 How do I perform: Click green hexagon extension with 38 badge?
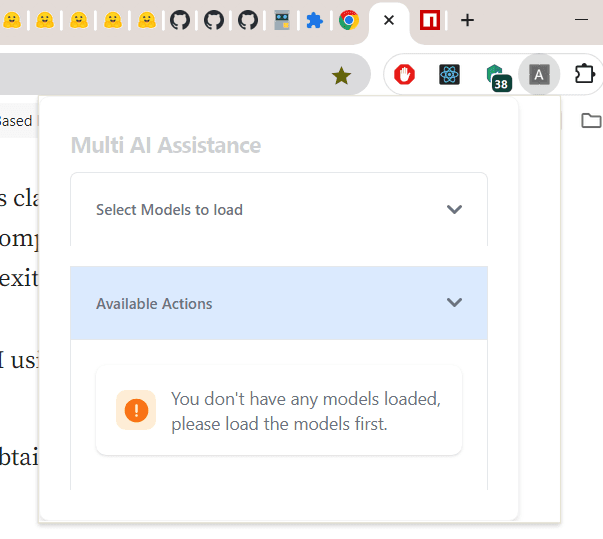coord(497,76)
